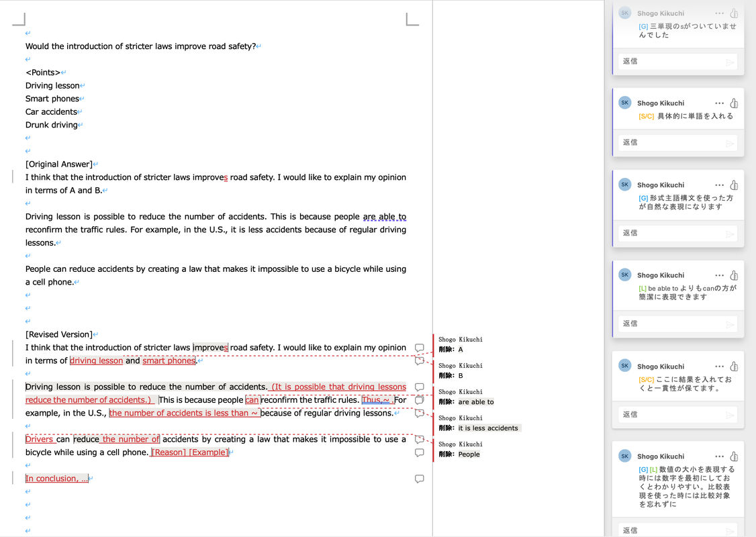
Task: Like the 'be able to' comment
Action: point(734,275)
